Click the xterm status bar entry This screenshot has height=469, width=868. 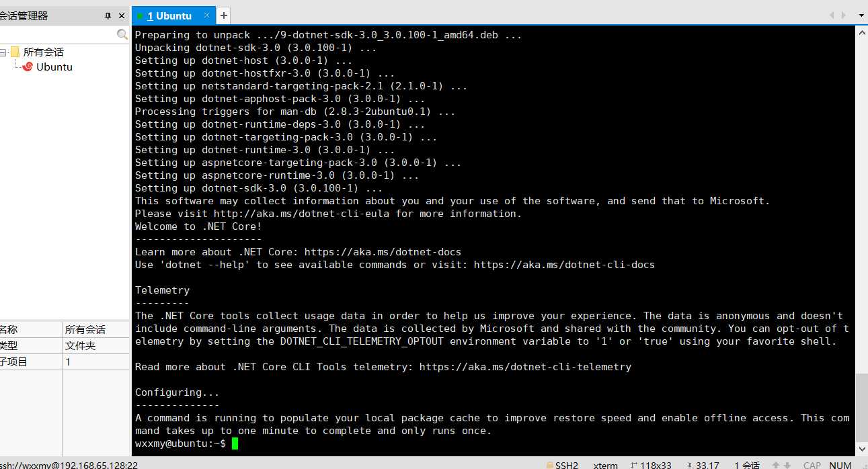605,465
